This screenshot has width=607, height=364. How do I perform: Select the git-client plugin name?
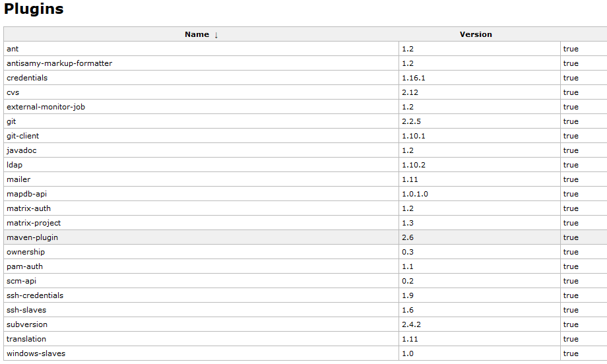point(23,136)
